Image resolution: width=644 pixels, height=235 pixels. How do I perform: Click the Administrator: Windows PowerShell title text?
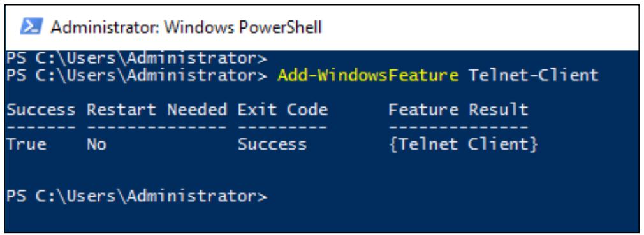click(186, 27)
